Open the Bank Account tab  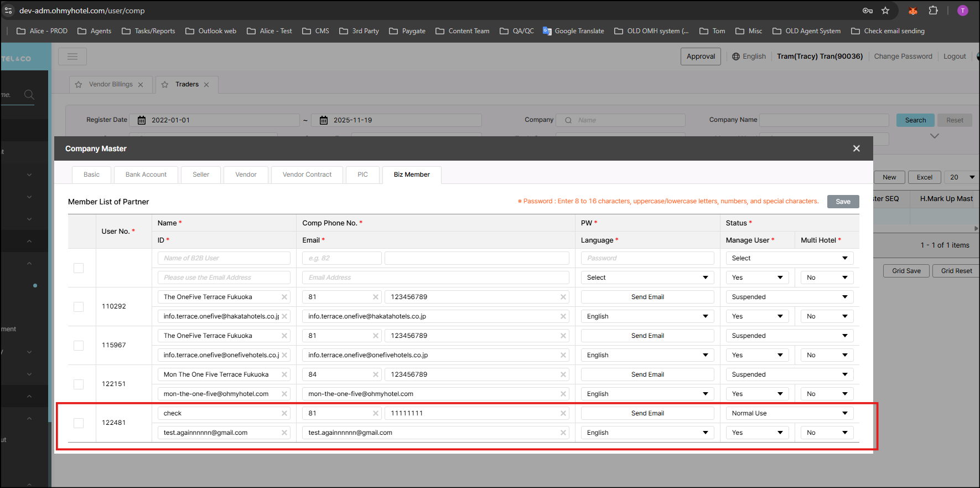pos(146,174)
